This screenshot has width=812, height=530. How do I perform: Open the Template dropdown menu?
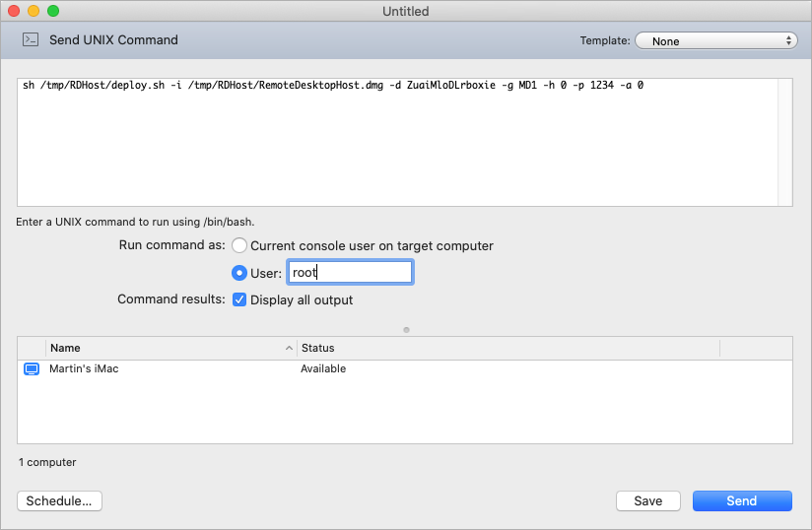pos(715,41)
